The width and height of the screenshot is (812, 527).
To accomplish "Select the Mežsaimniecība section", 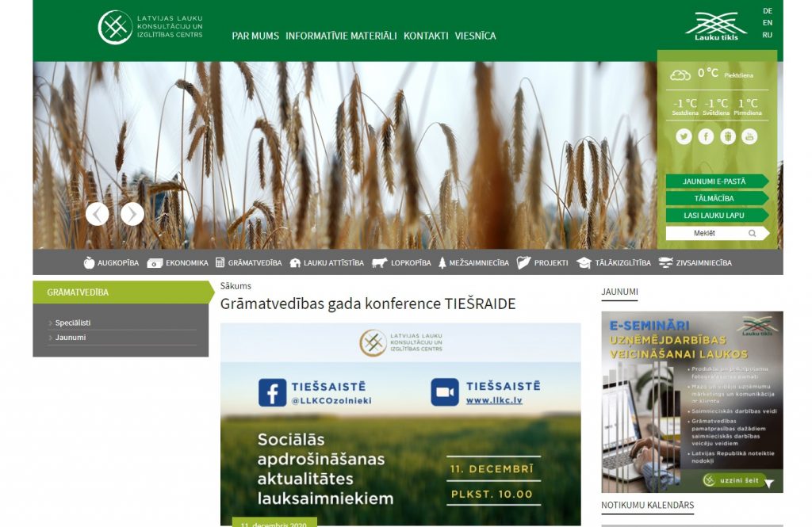I will pos(473,263).
